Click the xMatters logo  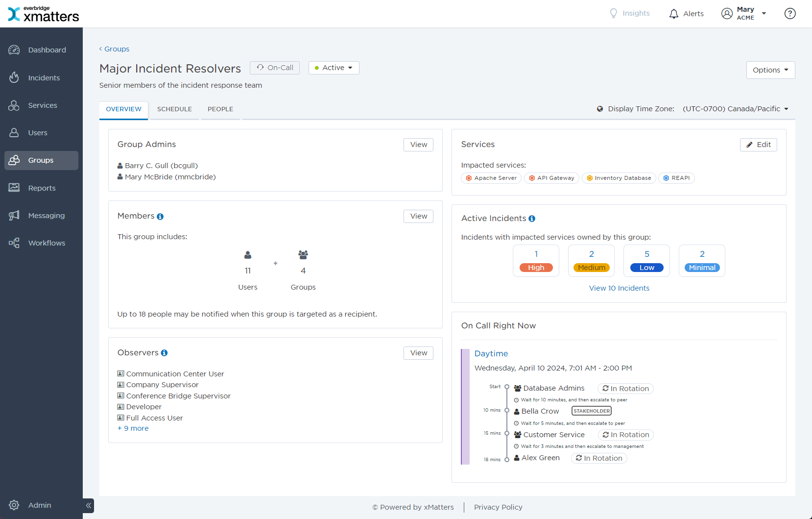(x=44, y=14)
